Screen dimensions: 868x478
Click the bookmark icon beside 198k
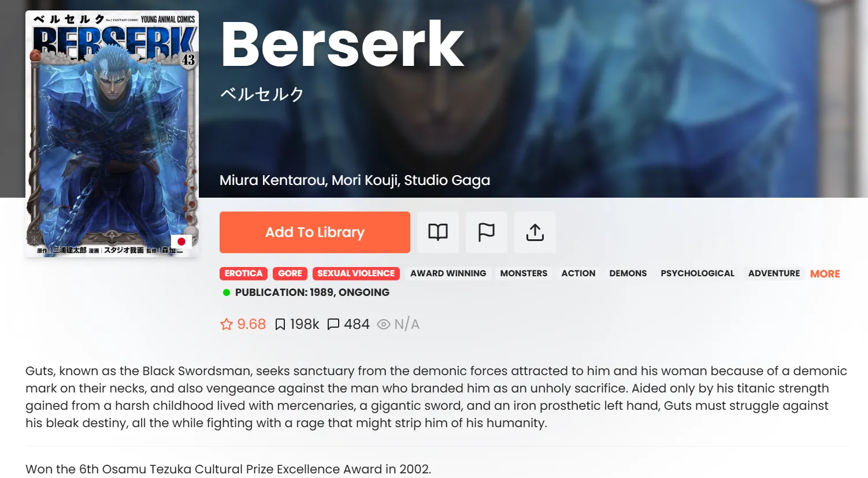click(280, 324)
